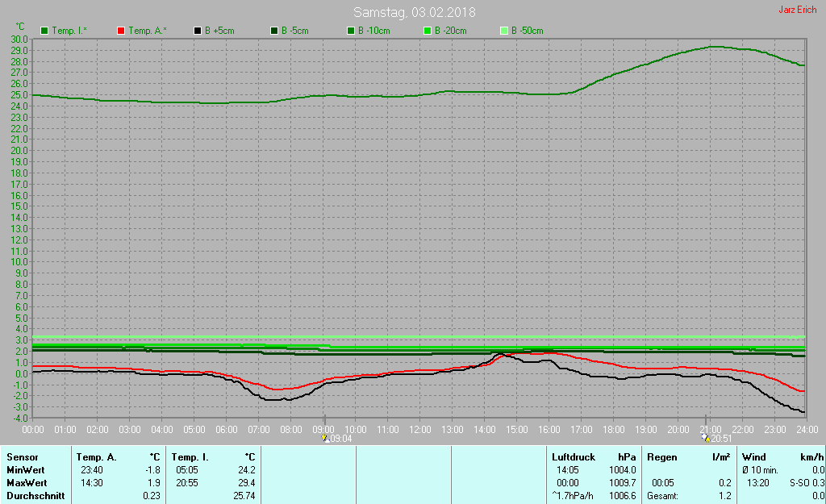The height and width of the screenshot is (504, 826).
Task: Click the '24:00' x-axis time label
Action: pos(807,430)
